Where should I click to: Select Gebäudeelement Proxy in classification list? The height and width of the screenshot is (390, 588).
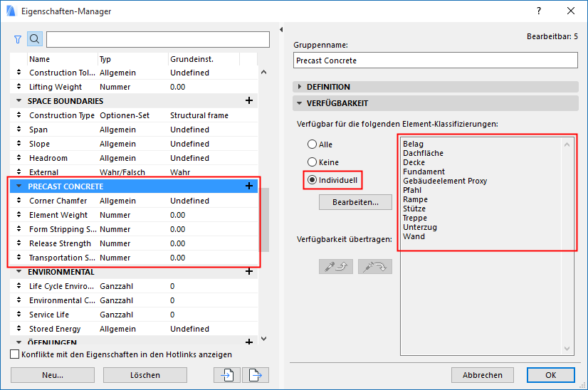click(445, 181)
